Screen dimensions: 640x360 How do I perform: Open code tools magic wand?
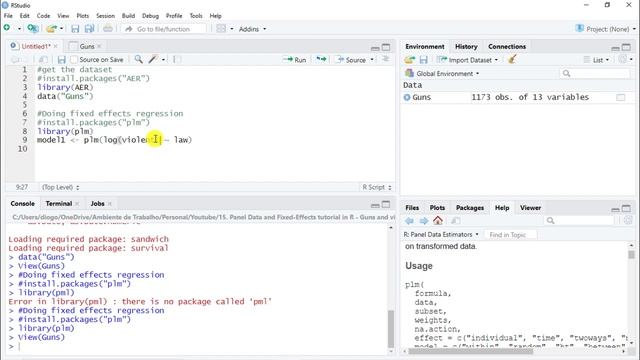153,60
